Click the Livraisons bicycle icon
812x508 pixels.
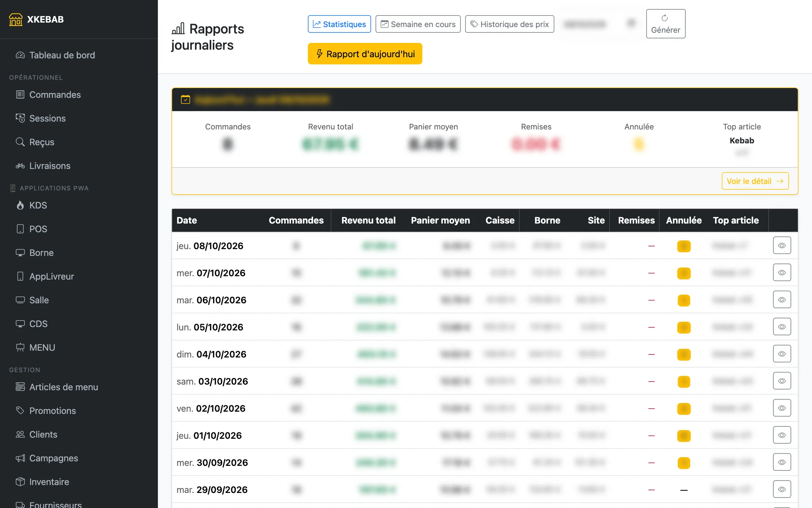(20, 166)
